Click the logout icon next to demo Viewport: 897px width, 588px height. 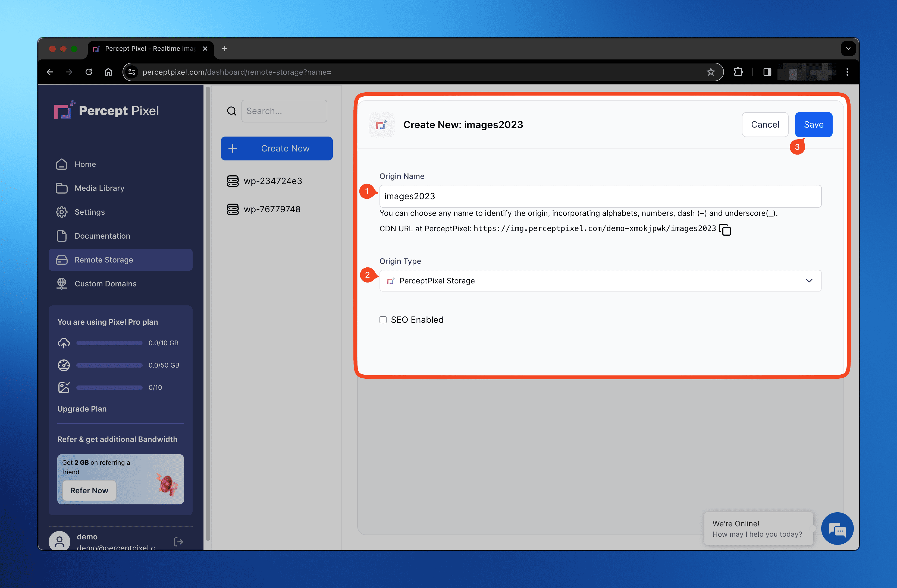tap(178, 542)
